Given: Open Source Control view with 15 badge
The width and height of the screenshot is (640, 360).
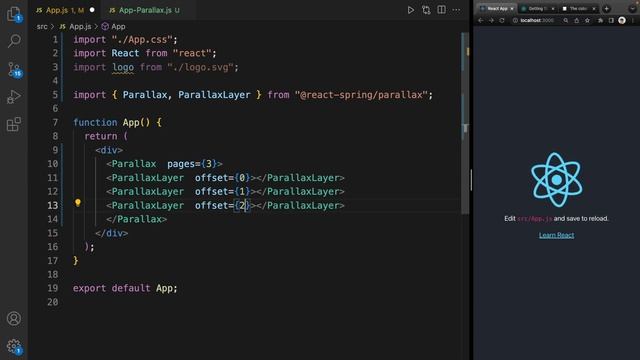Looking at the screenshot, I should [x=14, y=69].
